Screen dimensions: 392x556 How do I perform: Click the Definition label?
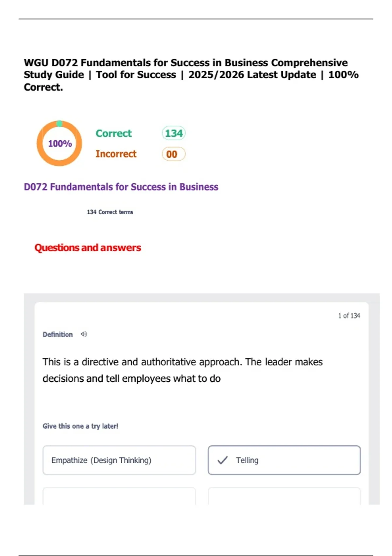tap(58, 335)
